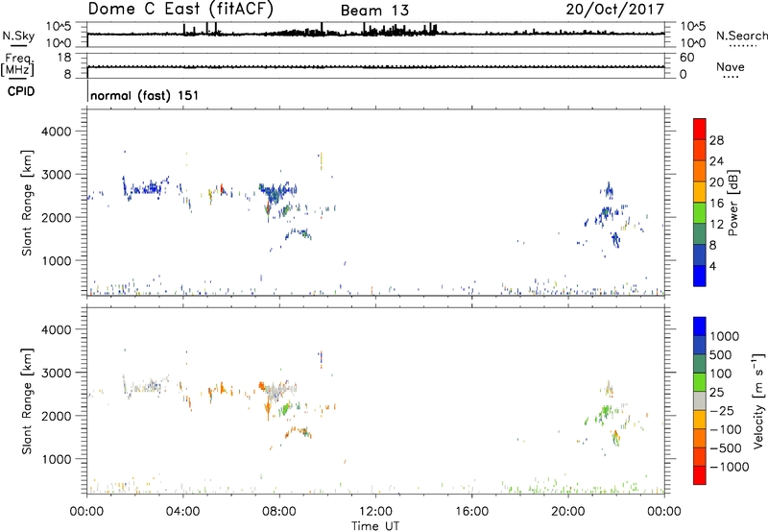
Task: Click the "1000" tick of the velocity panel
Action: pos(57,459)
